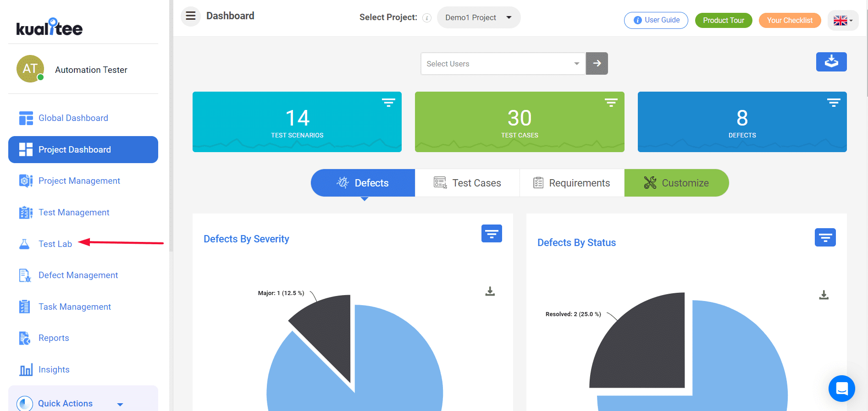Image resolution: width=868 pixels, height=411 pixels.
Task: Open Defects By Severity filter button
Action: click(x=492, y=234)
